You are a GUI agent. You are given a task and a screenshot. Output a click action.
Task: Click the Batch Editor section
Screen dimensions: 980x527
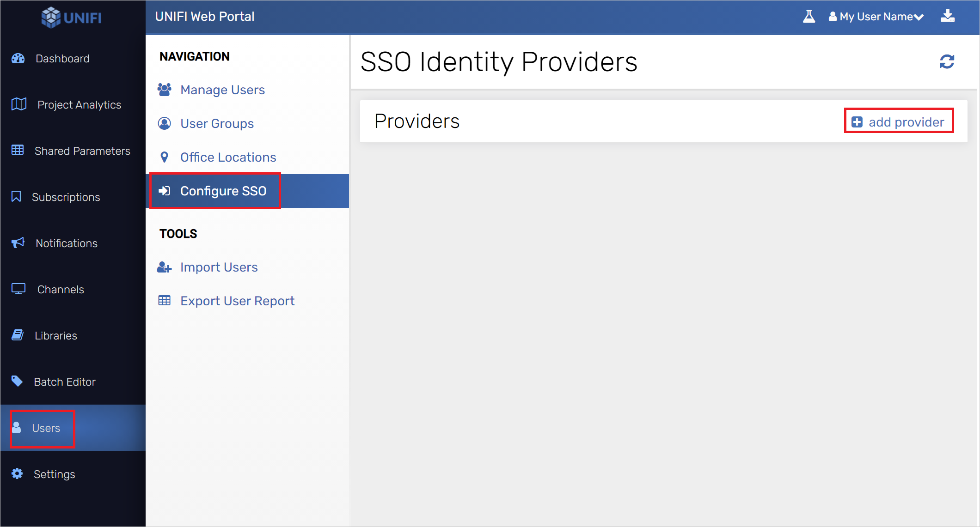65,382
